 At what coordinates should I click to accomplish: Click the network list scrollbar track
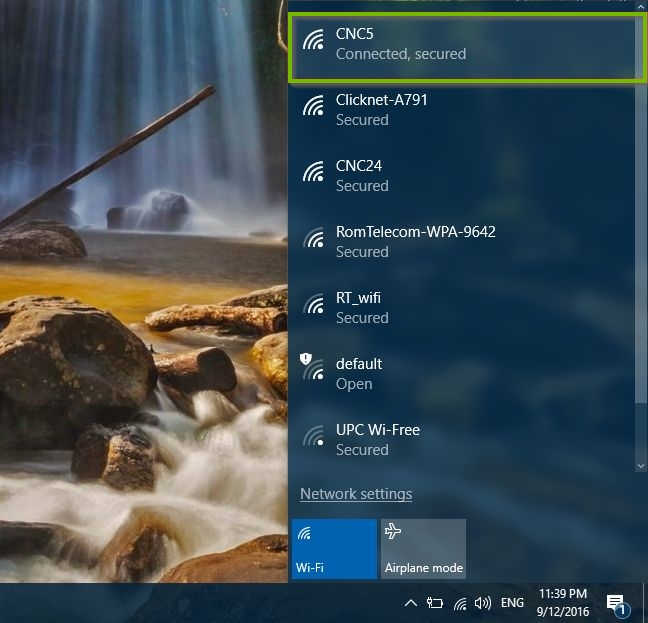[x=641, y=432]
